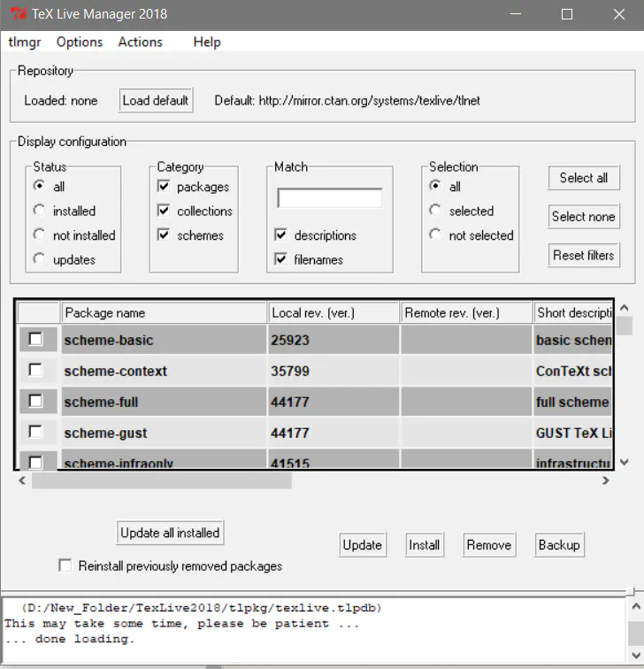Viewport: 644px width, 669px height.
Task: Check the scheme-gust row checkbox
Action: [x=35, y=432]
